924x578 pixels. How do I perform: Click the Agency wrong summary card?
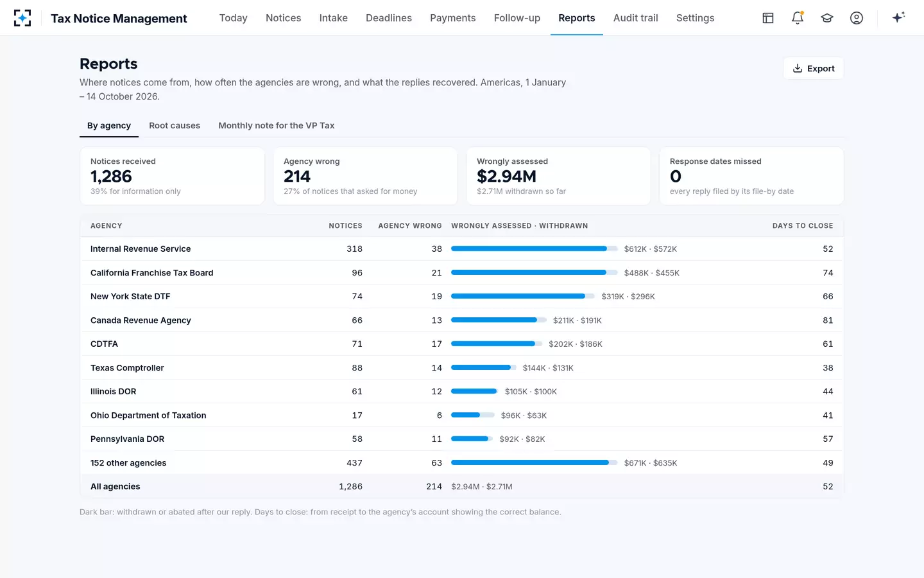point(366,176)
